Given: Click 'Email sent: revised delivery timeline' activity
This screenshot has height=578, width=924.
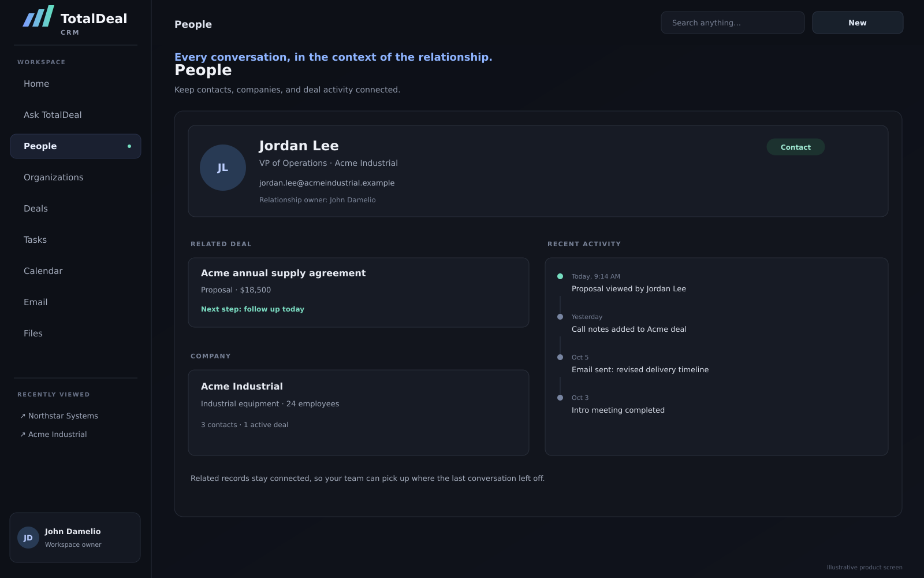Looking at the screenshot, I should [x=640, y=370].
